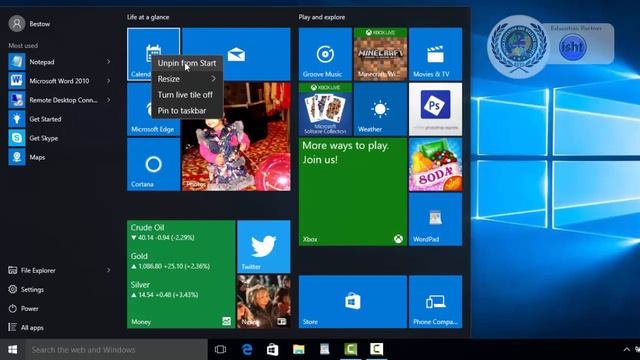The width and height of the screenshot is (640, 360).
Task: Focus the Search the web and Windows box
Action: [x=116, y=349]
